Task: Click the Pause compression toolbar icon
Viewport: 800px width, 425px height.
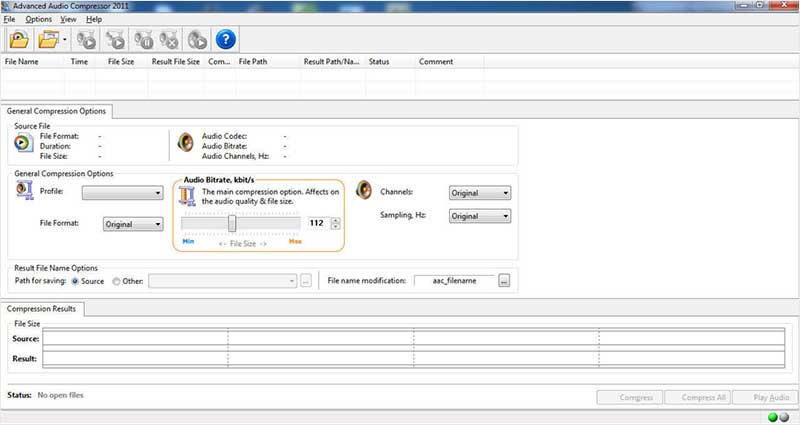Action: tap(145, 40)
